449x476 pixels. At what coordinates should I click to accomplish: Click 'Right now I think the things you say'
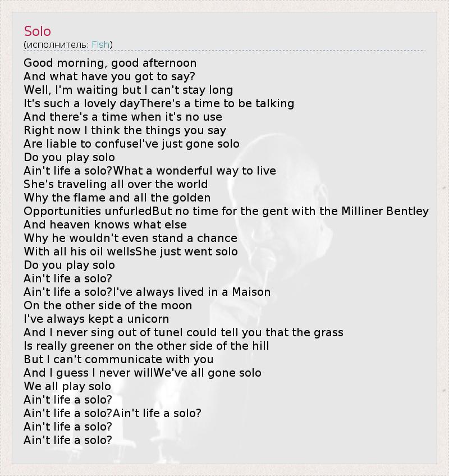(x=125, y=130)
